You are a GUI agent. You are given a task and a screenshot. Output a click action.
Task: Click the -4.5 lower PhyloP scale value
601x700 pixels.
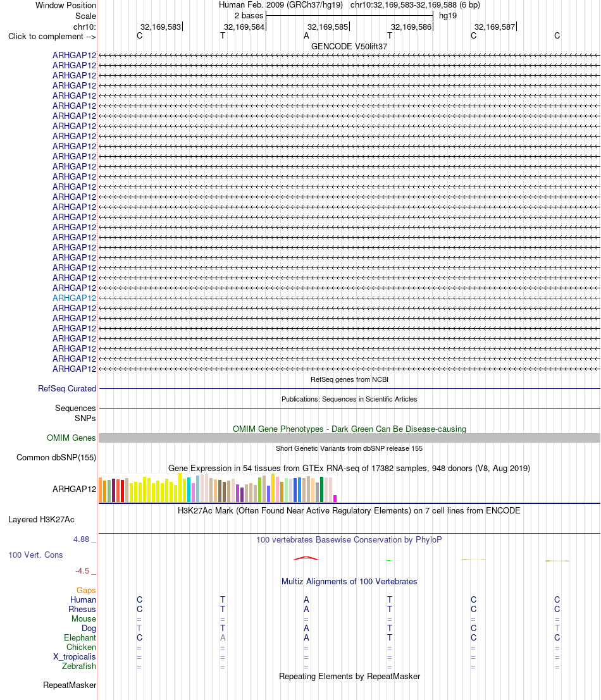coord(82,571)
